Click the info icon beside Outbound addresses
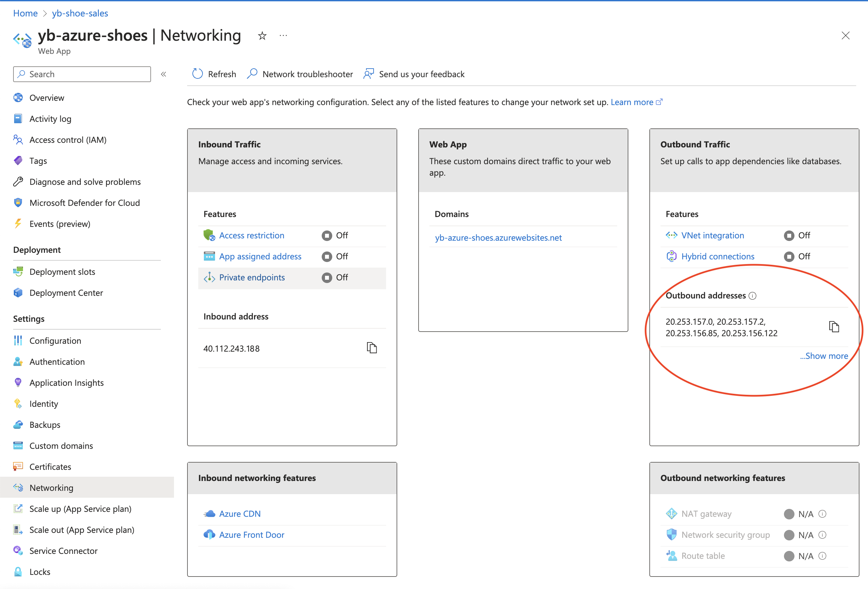 (753, 295)
